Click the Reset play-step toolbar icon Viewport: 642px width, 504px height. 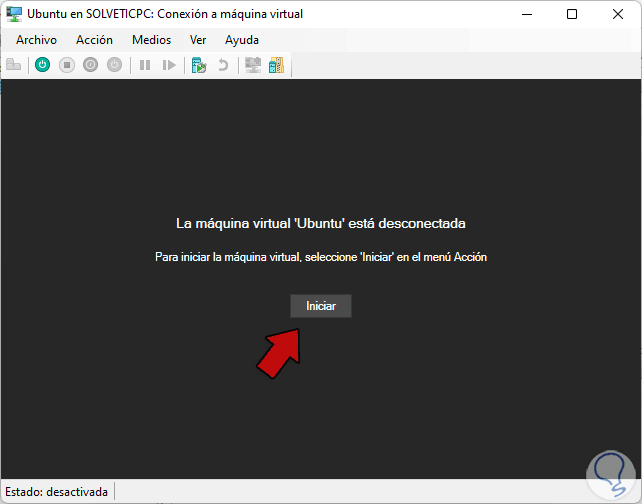(169, 65)
